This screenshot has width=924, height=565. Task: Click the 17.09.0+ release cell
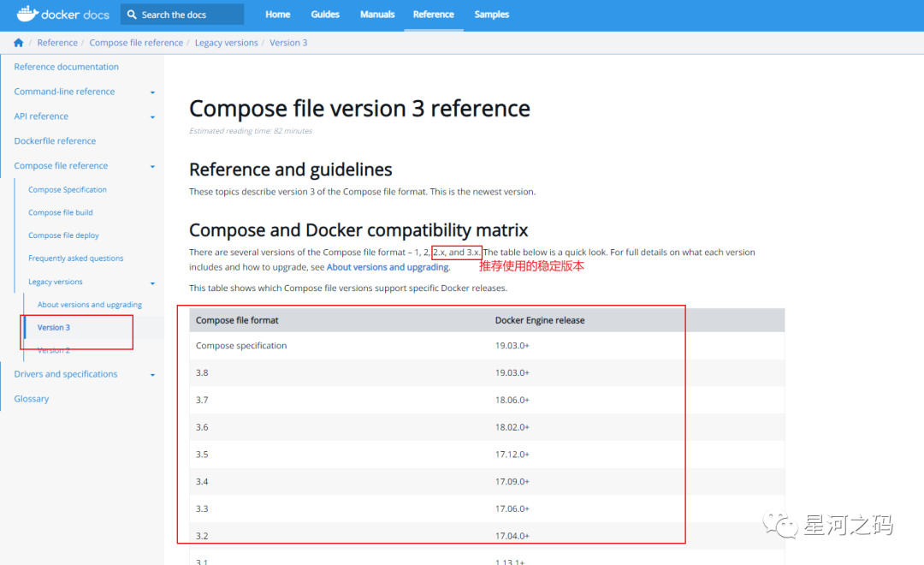pos(512,481)
